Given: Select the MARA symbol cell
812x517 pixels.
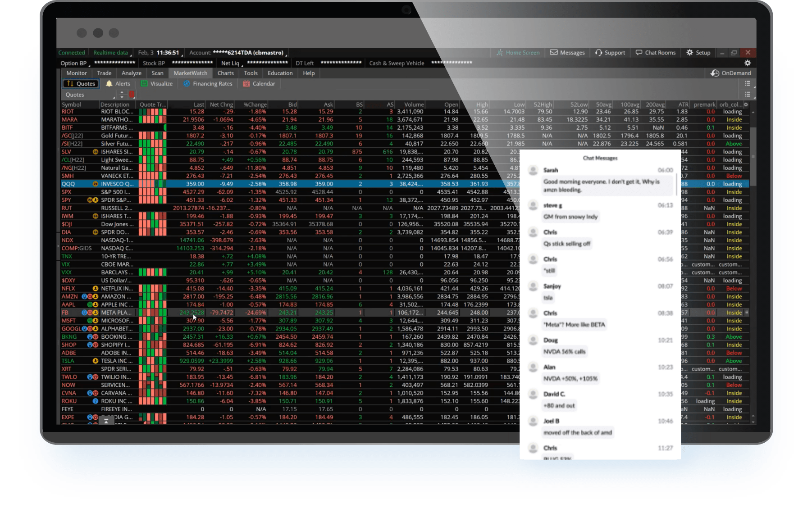Looking at the screenshot, I should 69,120.
